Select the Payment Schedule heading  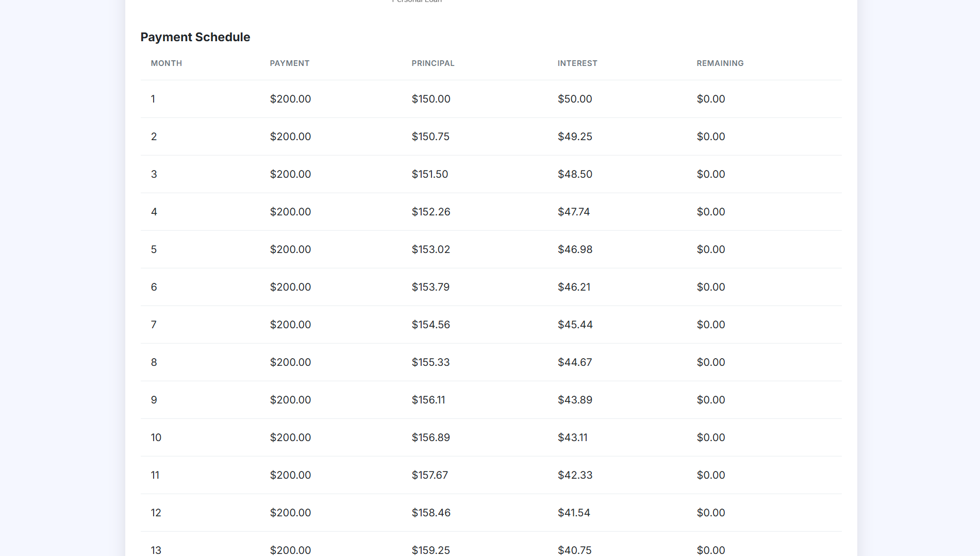click(195, 37)
